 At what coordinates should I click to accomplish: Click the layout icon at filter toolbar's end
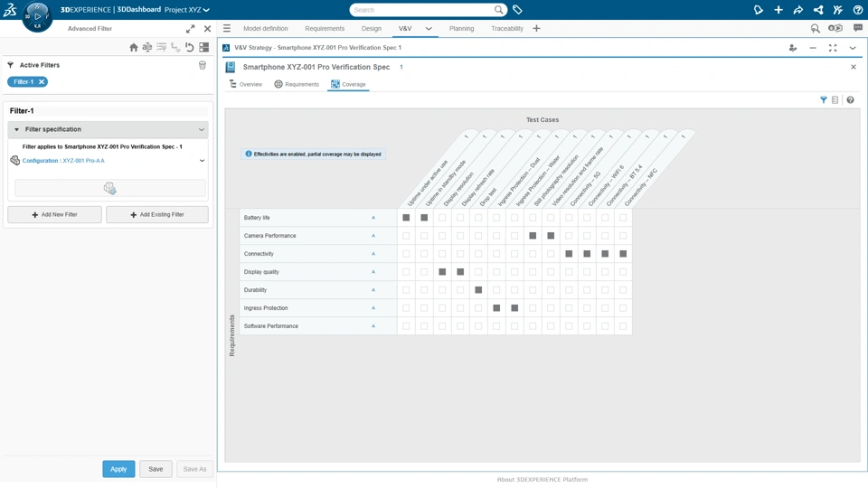point(204,48)
